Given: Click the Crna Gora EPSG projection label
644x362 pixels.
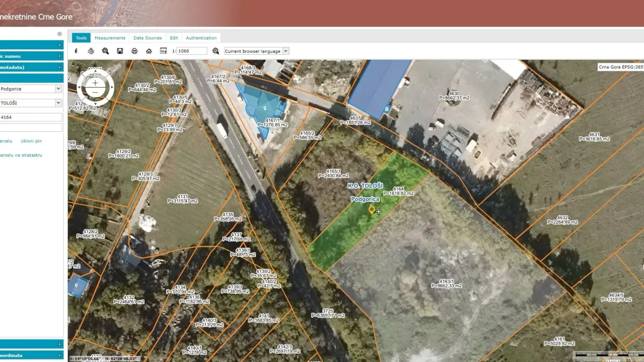Looking at the screenshot, I should pos(620,67).
